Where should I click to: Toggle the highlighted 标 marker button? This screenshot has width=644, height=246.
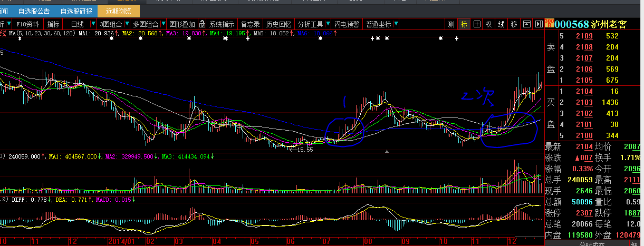coord(464,24)
